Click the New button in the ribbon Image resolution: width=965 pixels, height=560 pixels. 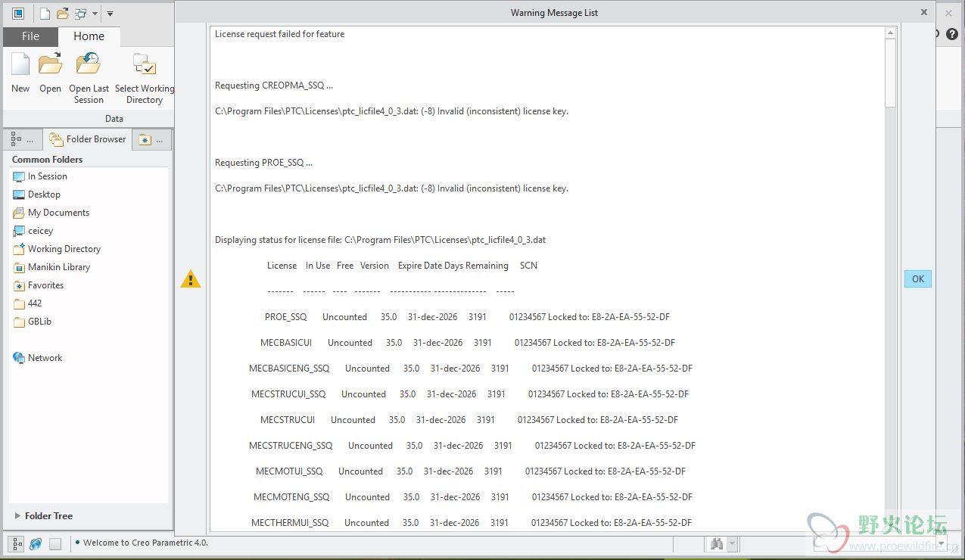(20, 73)
